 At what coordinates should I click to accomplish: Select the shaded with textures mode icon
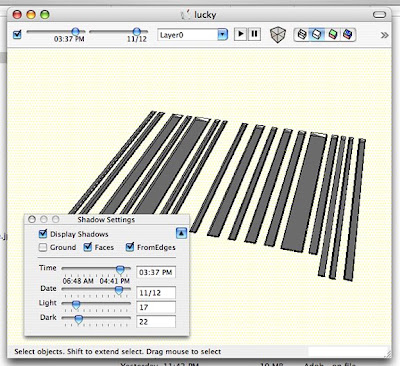pyautogui.click(x=347, y=34)
